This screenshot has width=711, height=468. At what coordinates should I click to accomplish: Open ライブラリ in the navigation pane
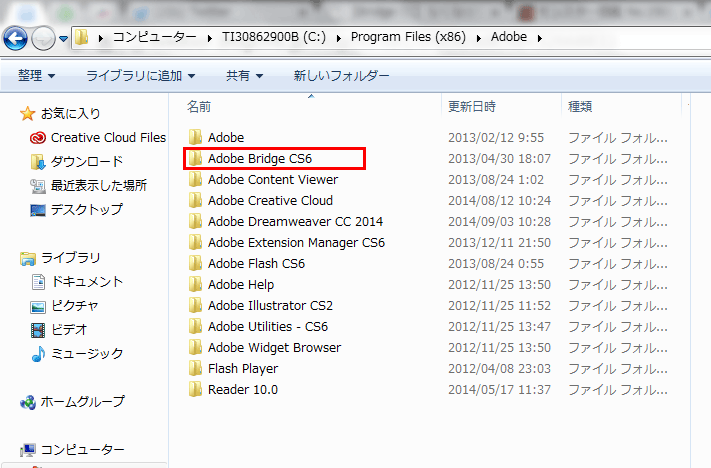(70, 258)
